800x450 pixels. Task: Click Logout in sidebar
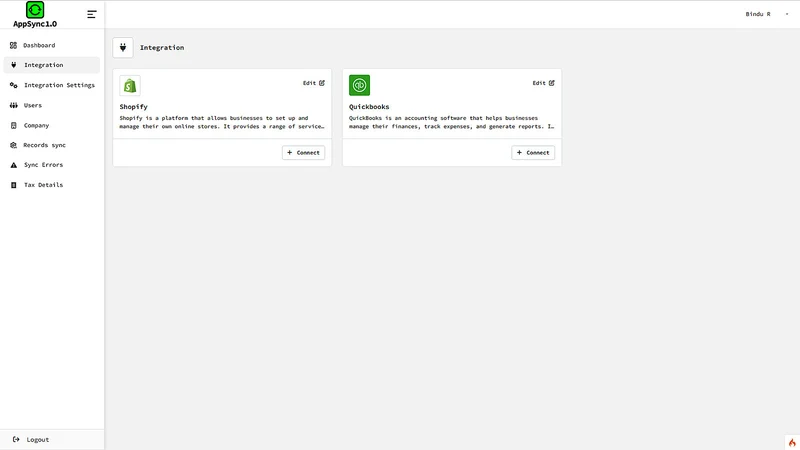point(38,439)
